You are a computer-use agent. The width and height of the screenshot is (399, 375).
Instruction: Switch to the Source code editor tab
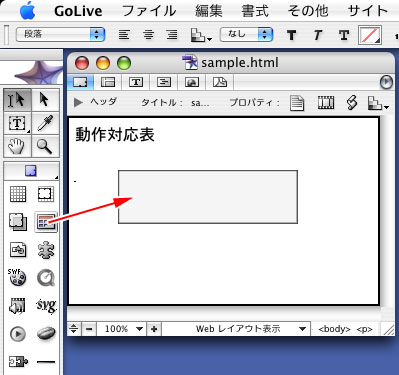pyautogui.click(x=136, y=82)
